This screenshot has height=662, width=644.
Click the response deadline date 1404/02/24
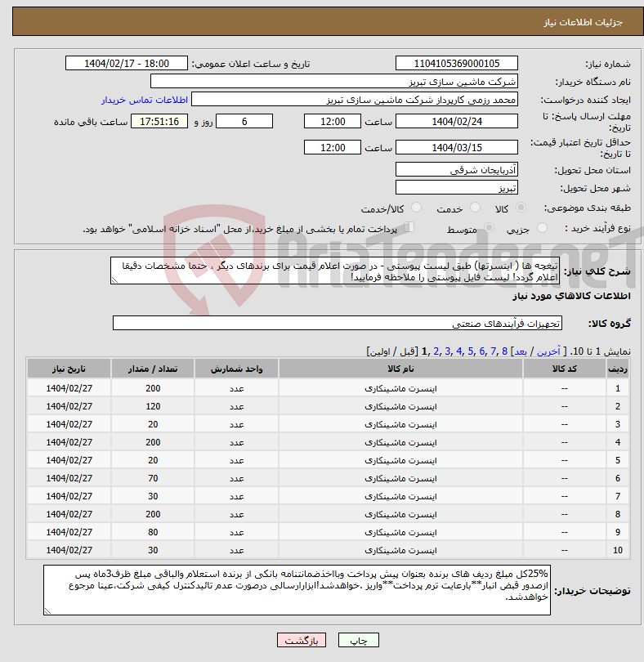(x=457, y=121)
